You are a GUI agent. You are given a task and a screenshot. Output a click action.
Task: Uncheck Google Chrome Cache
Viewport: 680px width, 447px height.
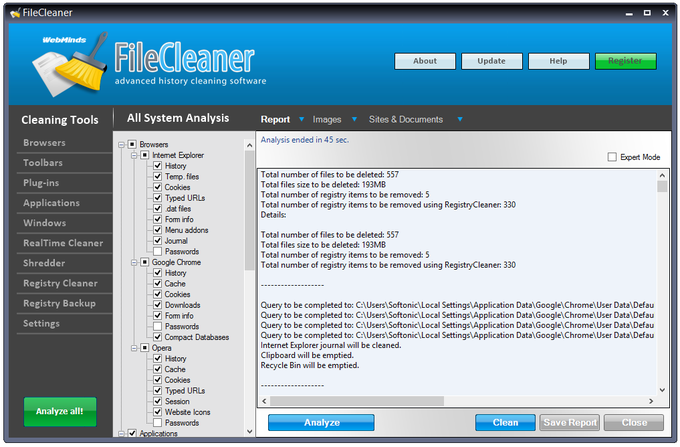click(157, 284)
